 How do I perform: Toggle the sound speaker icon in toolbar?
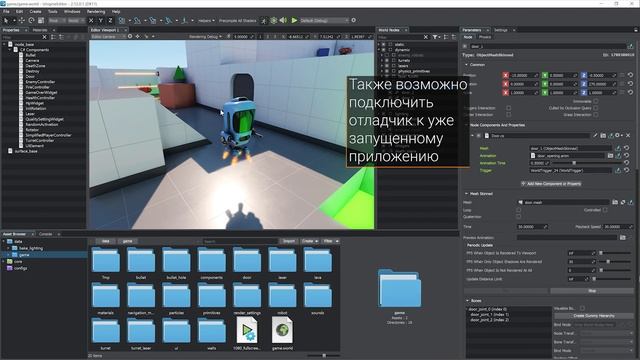tap(283, 20)
